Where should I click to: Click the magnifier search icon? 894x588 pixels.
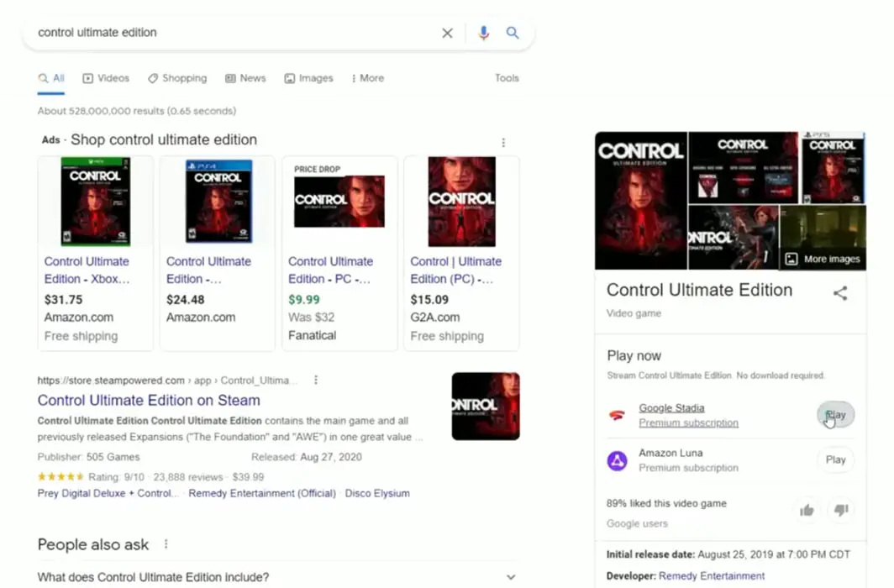tap(513, 33)
